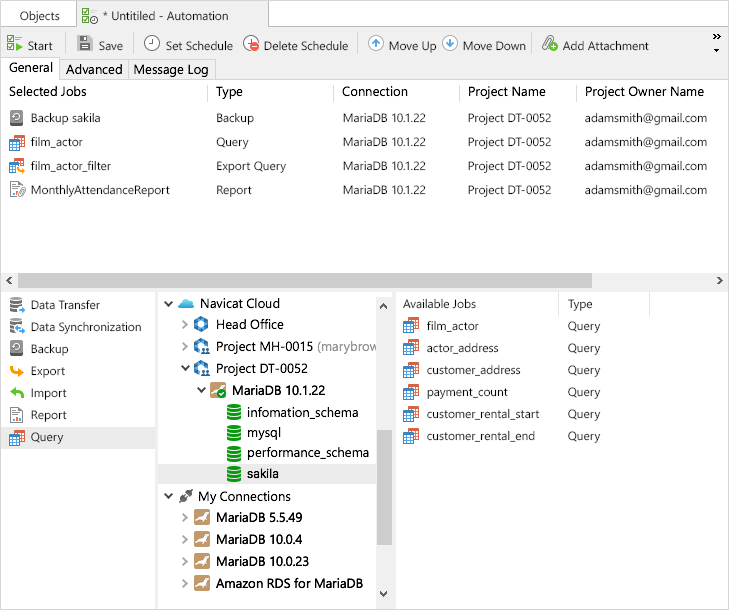Screen dimensions: 729x610
Task: Click the mysql database icon
Action: tap(234, 433)
